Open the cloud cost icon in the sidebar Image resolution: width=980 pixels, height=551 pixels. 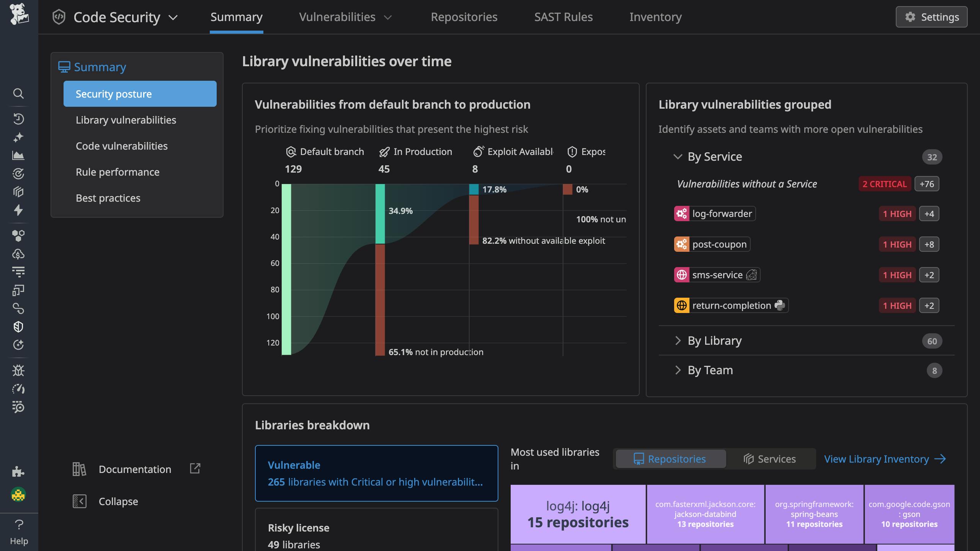pyautogui.click(x=18, y=254)
